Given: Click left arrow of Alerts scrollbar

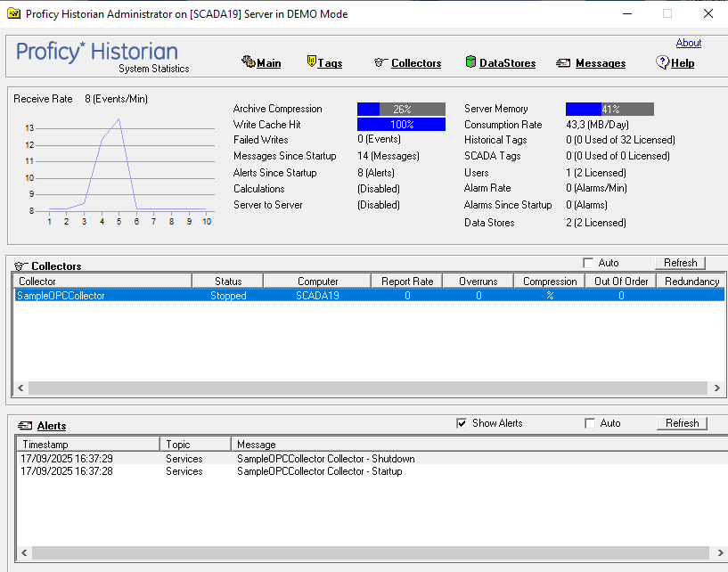Looking at the screenshot, I should pos(24,552).
